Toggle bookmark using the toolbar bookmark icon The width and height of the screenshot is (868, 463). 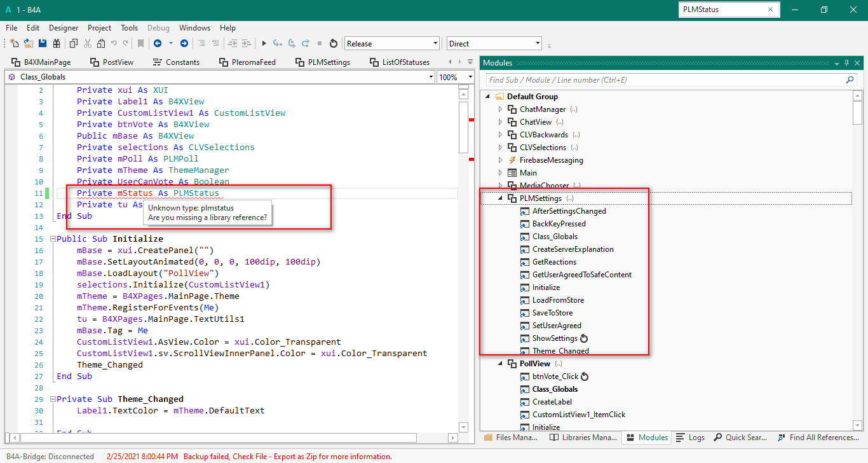[x=140, y=43]
